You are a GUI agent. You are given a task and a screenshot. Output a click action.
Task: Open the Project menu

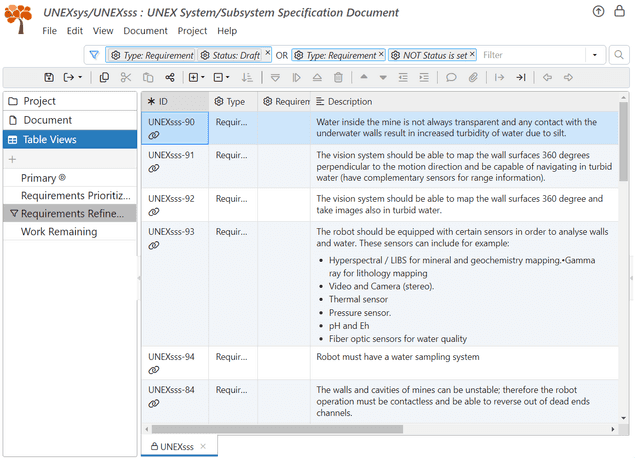[x=192, y=31]
